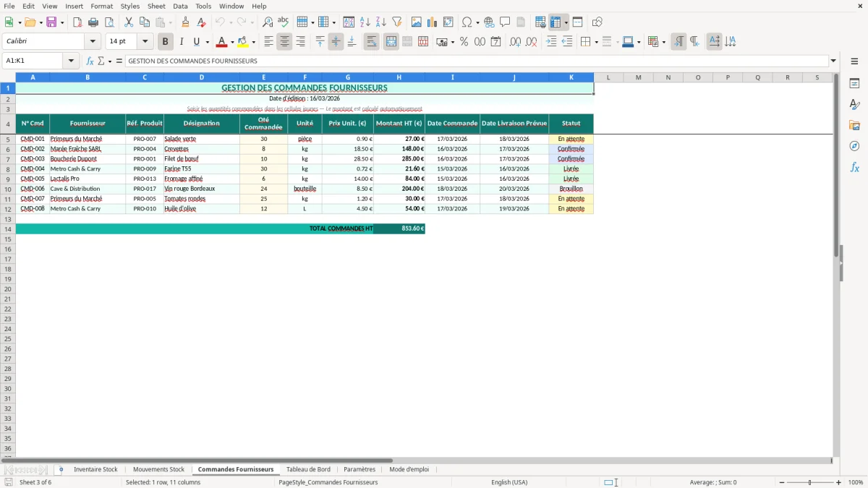The width and height of the screenshot is (868, 488).
Task: Print the spreadsheet
Action: pyautogui.click(x=93, y=22)
